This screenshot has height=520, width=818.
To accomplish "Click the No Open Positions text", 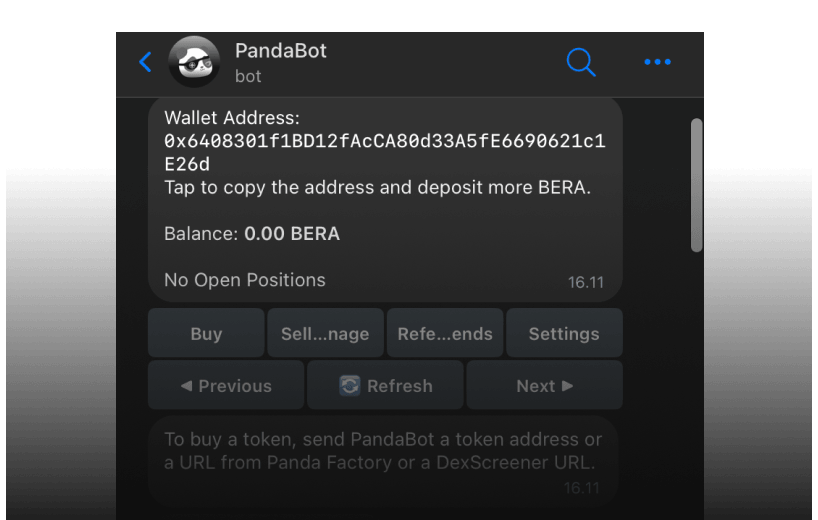I will coord(245,280).
